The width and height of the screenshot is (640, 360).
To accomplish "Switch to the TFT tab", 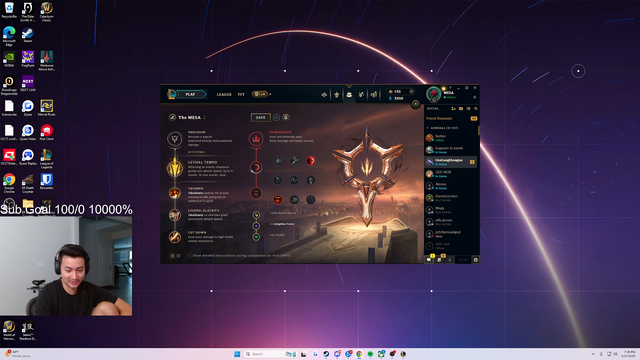I will click(241, 94).
